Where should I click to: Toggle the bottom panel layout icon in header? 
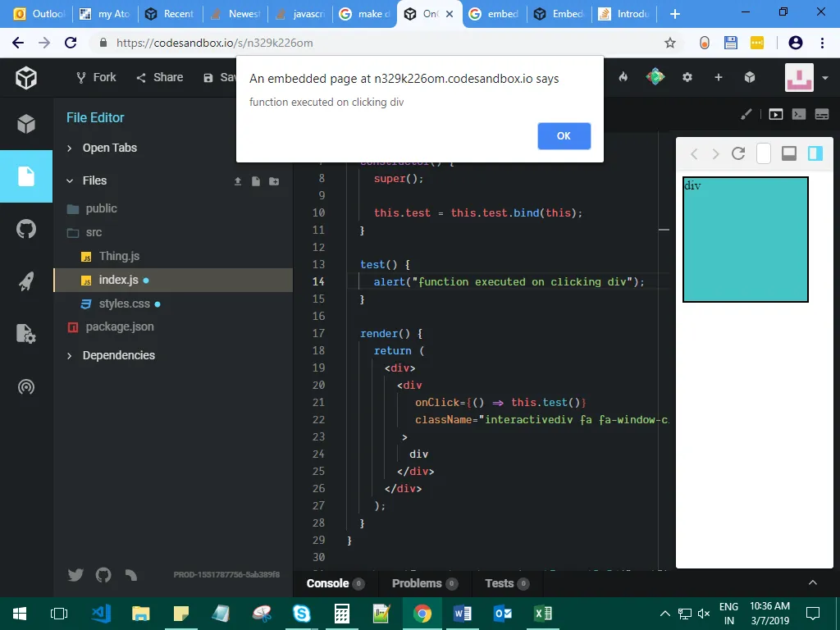(x=822, y=114)
